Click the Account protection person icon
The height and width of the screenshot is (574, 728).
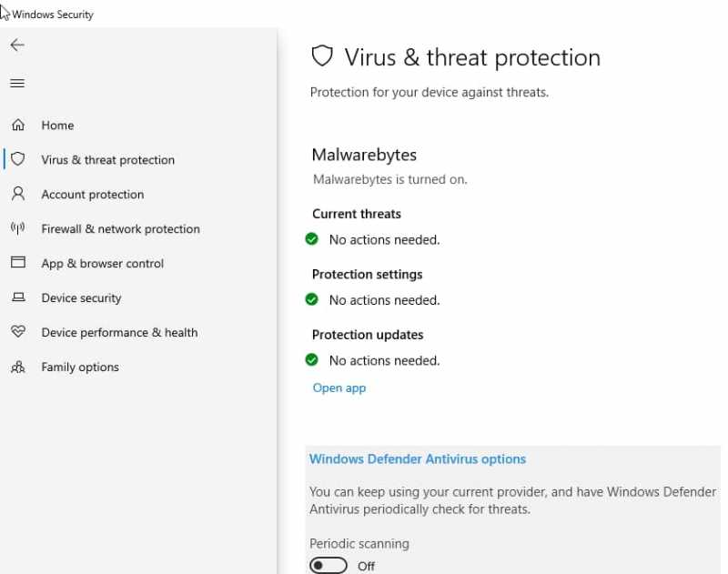18,194
